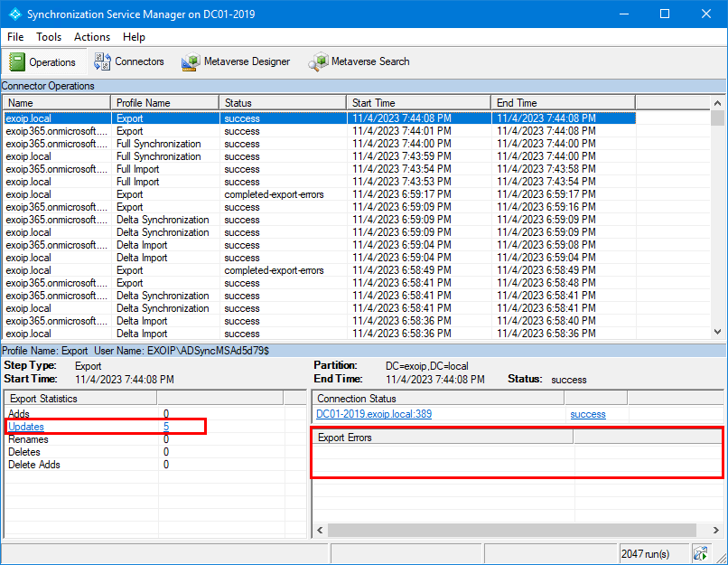The image size is (728, 565).
Task: Switch to Connectors toolbar icon
Action: [x=100, y=62]
